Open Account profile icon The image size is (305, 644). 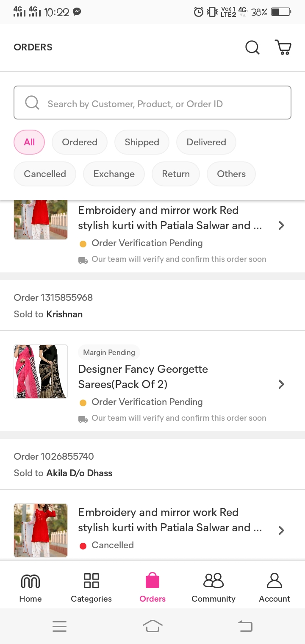click(x=274, y=580)
